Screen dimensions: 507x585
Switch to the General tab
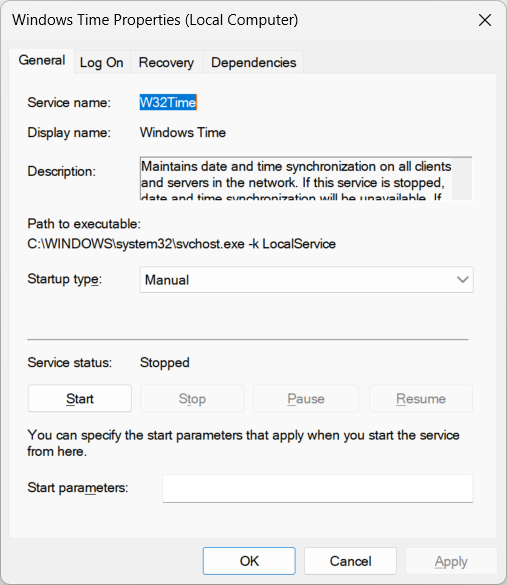point(42,60)
